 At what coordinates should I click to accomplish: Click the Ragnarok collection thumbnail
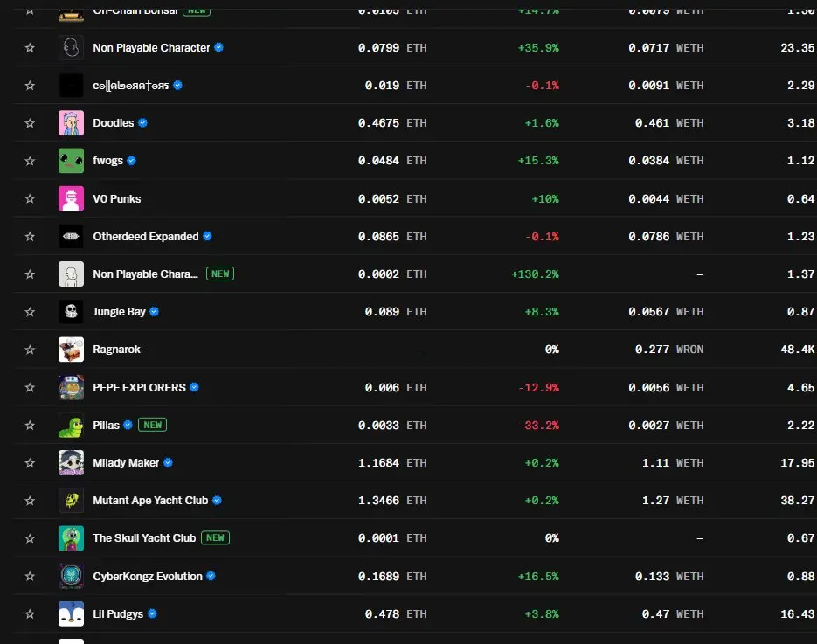71,350
